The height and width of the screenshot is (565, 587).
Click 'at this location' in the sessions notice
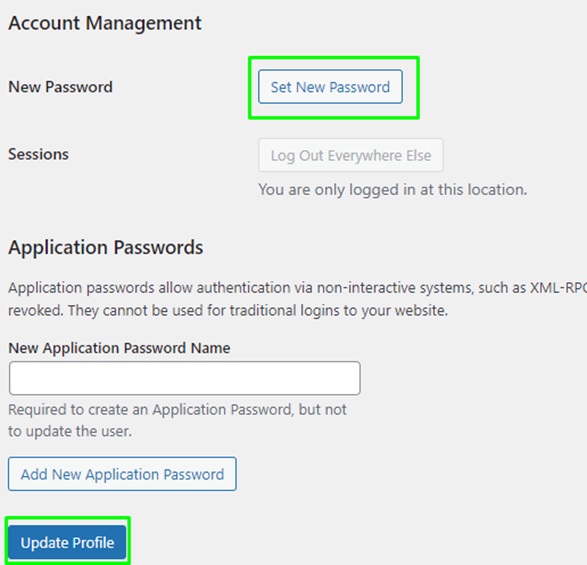[x=474, y=190]
